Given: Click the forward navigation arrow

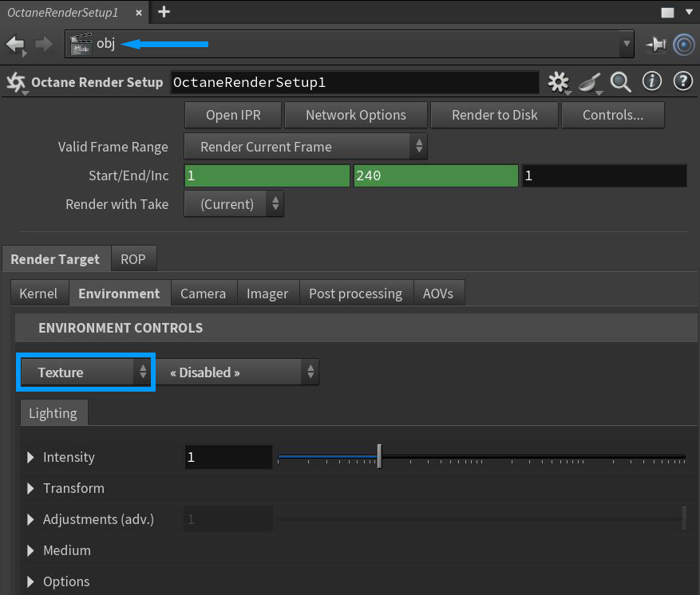Looking at the screenshot, I should 44,44.
